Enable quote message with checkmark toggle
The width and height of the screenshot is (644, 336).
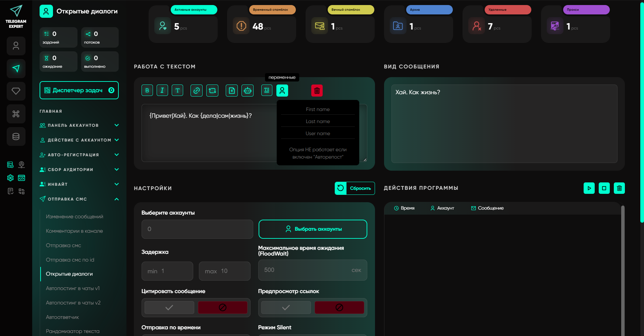169,307
